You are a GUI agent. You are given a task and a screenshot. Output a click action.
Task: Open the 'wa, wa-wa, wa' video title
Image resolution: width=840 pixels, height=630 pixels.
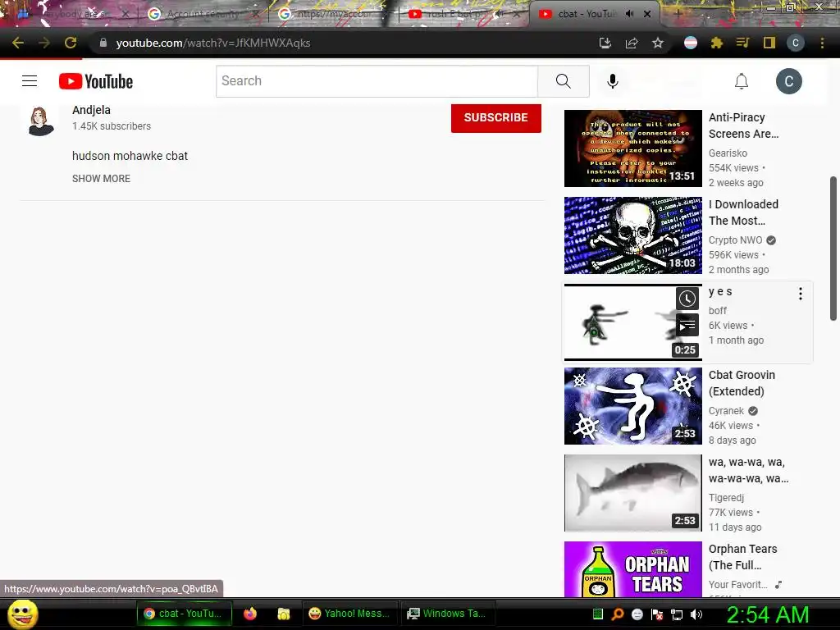(x=748, y=470)
